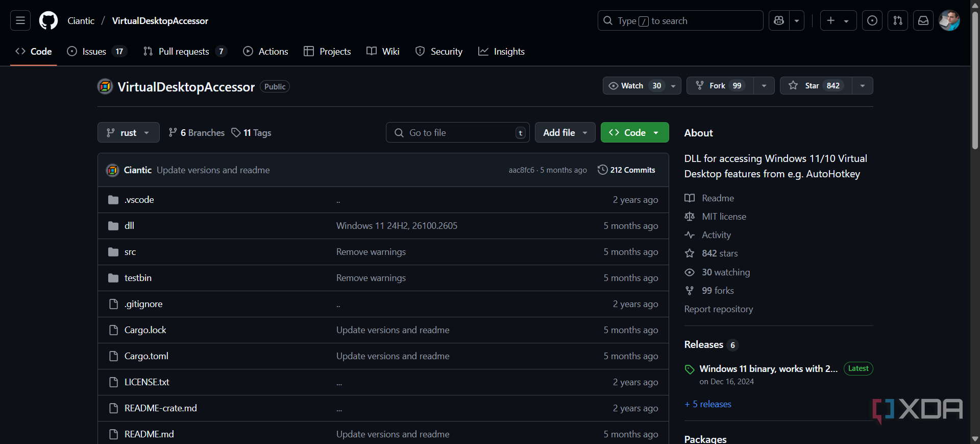Open the dll folder
Image resolution: width=980 pixels, height=444 pixels.
(129, 226)
